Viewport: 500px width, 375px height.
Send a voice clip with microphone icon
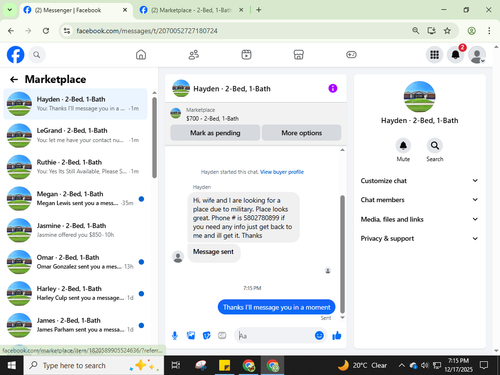click(x=175, y=336)
